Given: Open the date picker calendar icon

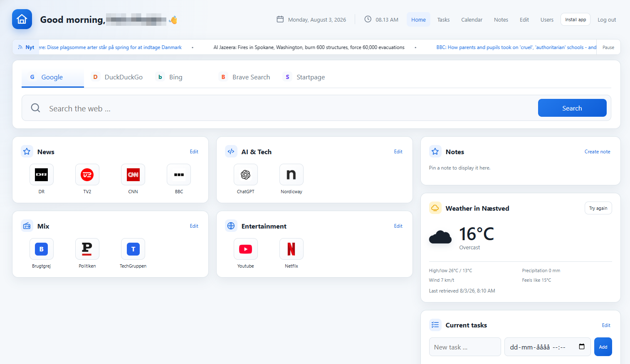Looking at the screenshot, I should coord(582,347).
